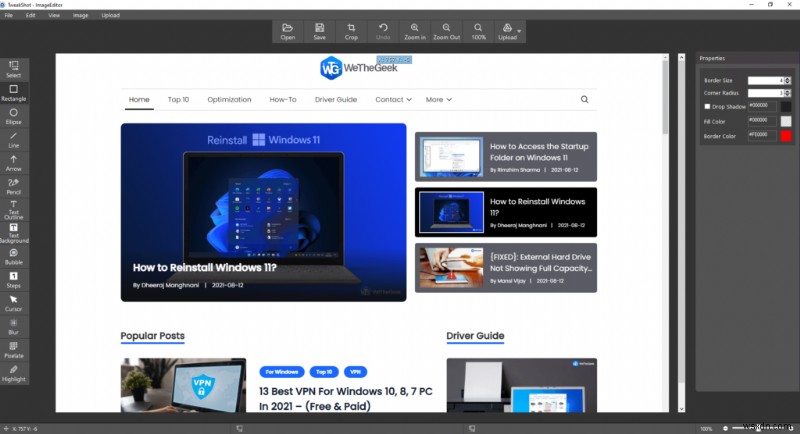Click the For Windows tag button
Image resolution: width=800 pixels, height=434 pixels.
[282, 372]
